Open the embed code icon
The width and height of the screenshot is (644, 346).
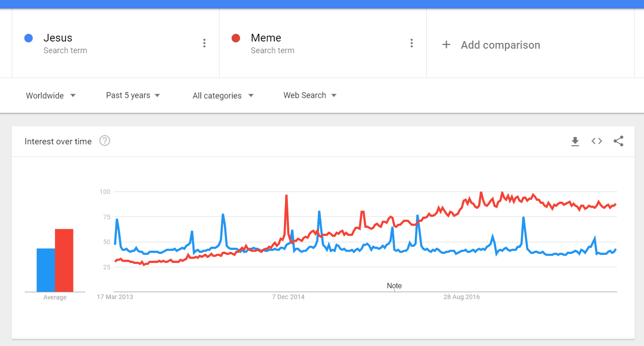click(x=597, y=141)
